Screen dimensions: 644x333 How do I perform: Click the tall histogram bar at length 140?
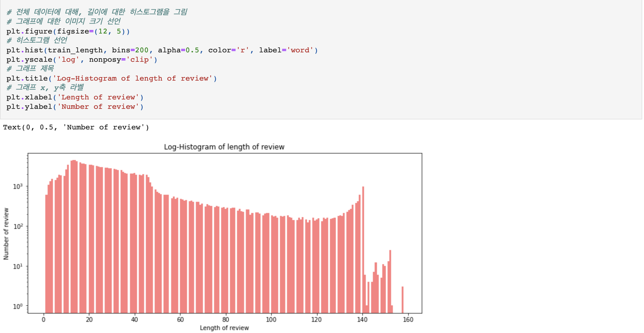click(363, 250)
